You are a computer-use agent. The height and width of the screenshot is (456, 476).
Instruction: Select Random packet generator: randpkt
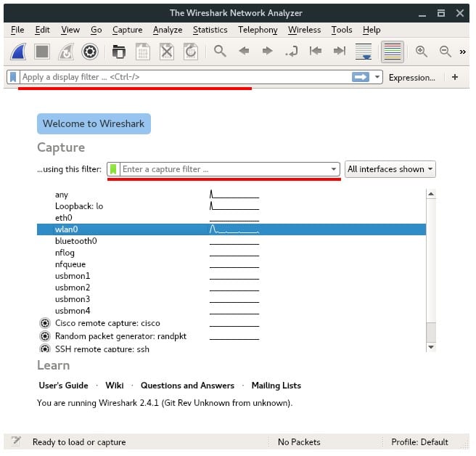pyautogui.click(x=231, y=336)
